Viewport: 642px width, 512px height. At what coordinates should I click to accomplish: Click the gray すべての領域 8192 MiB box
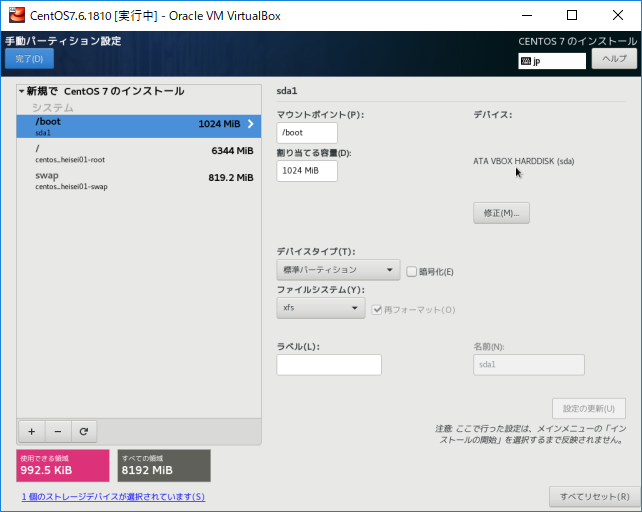(164, 465)
